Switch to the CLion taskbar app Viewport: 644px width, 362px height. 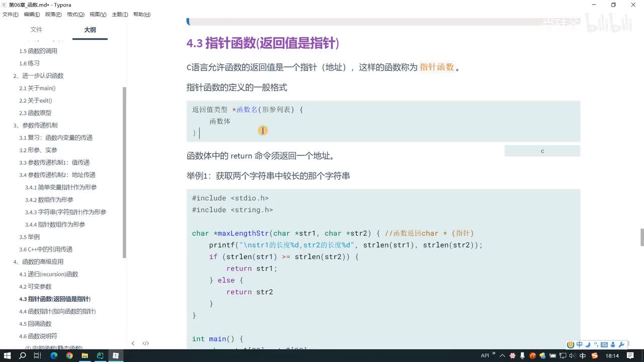coord(100,355)
